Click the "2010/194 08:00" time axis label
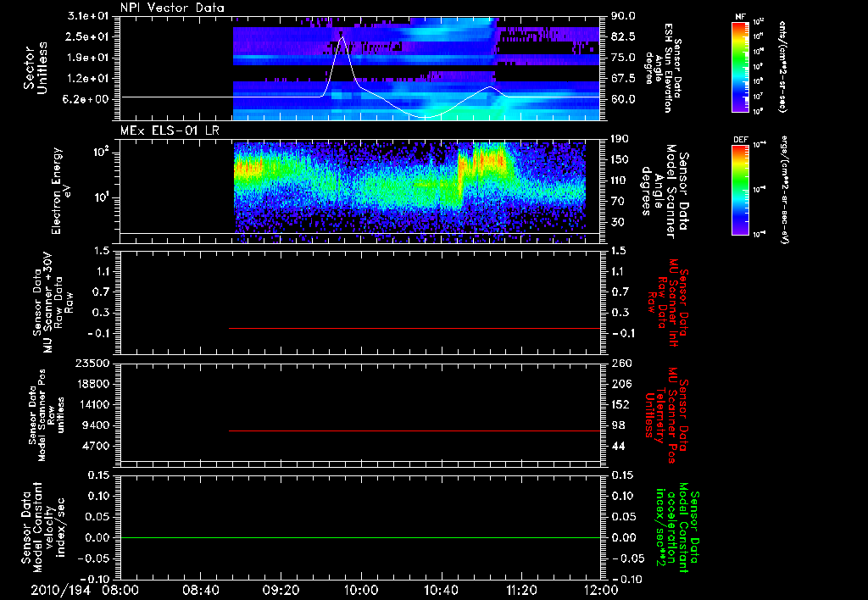 point(85,590)
